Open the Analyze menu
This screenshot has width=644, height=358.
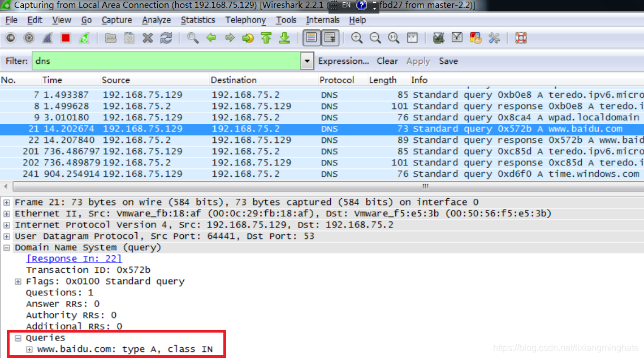(156, 20)
